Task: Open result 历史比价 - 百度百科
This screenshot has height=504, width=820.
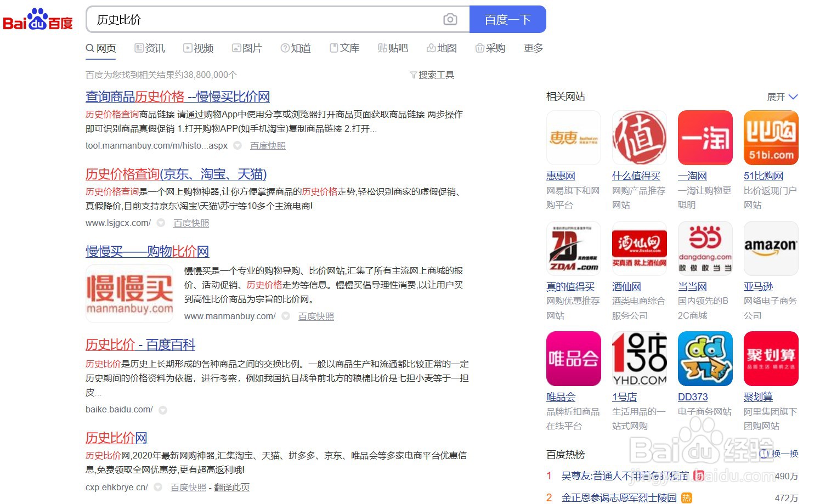Action: tap(140, 344)
